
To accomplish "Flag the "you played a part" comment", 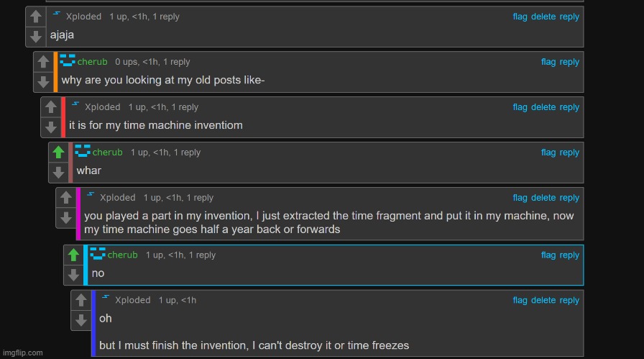I will 520,197.
